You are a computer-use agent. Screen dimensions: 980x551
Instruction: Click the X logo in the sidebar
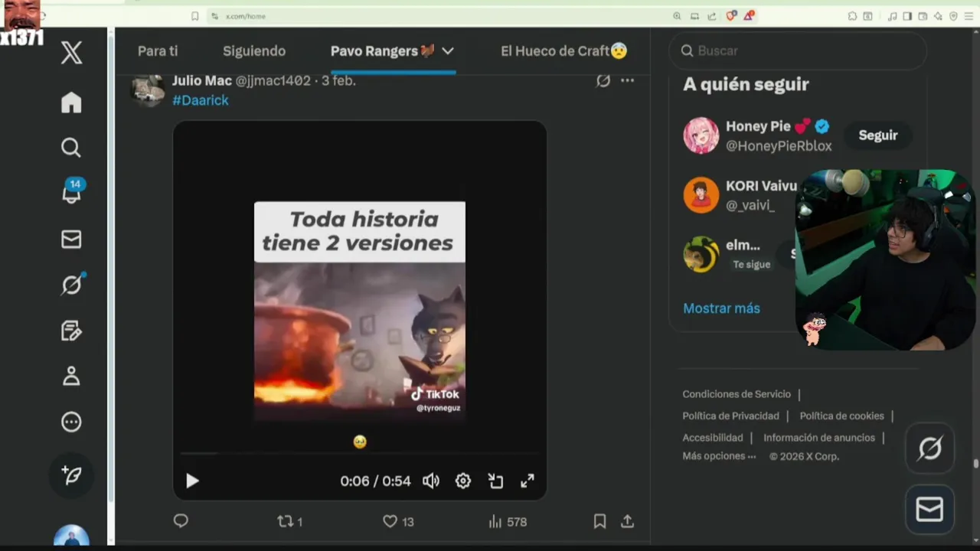[x=71, y=53]
